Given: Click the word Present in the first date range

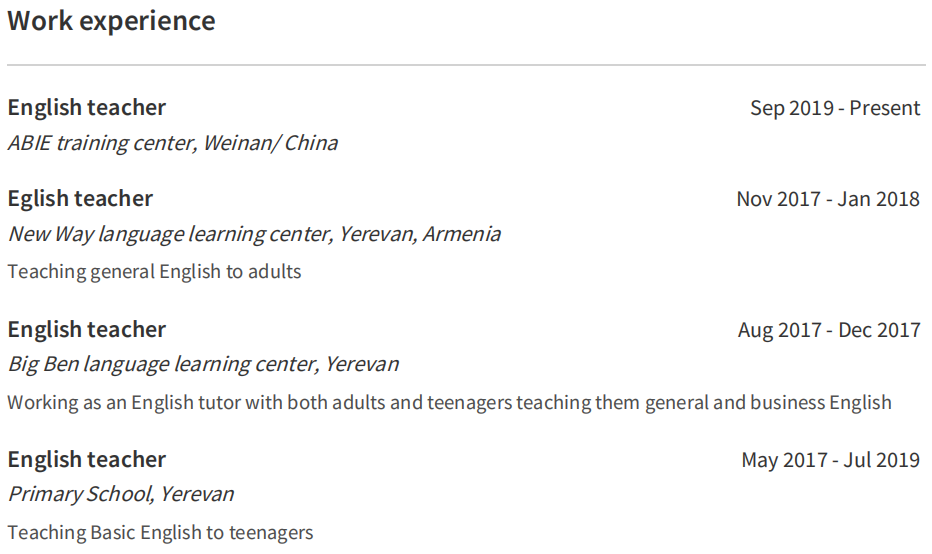Looking at the screenshot, I should pos(885,108).
